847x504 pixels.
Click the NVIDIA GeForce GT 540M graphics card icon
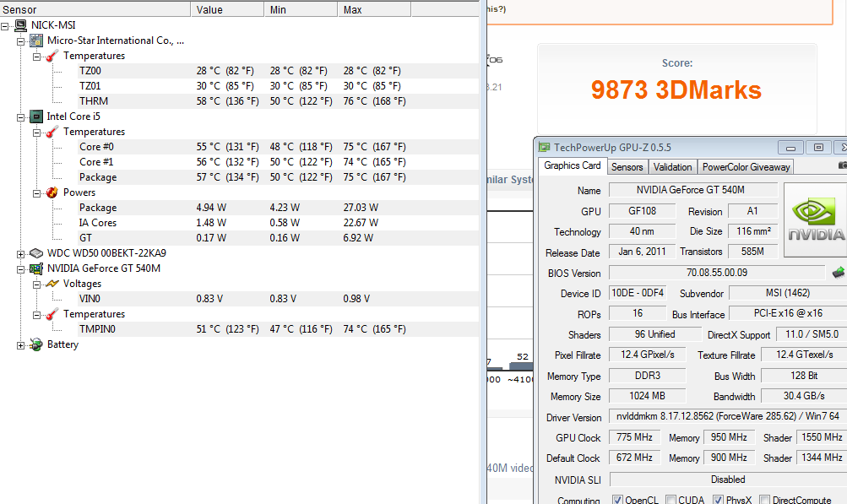[x=36, y=268]
